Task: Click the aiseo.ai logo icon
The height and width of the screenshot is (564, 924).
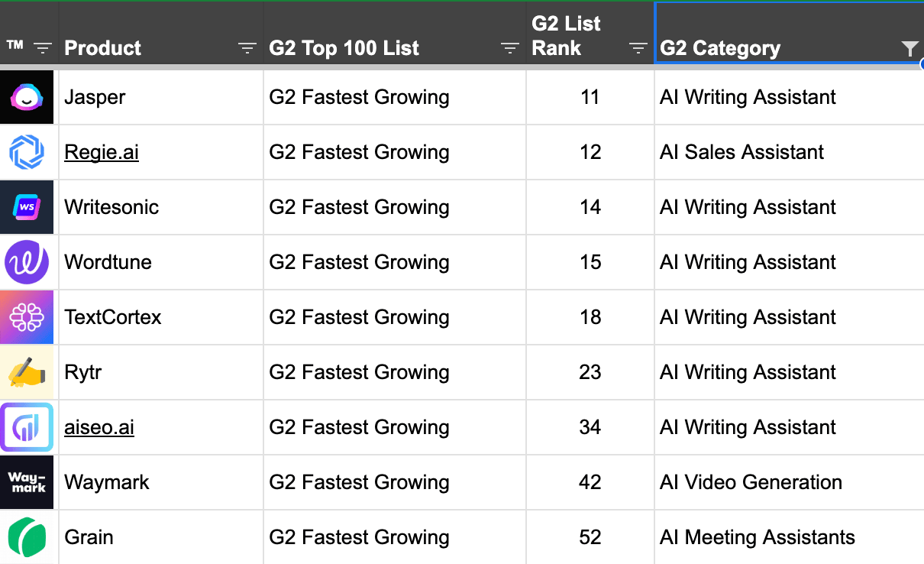Action: pos(27,427)
